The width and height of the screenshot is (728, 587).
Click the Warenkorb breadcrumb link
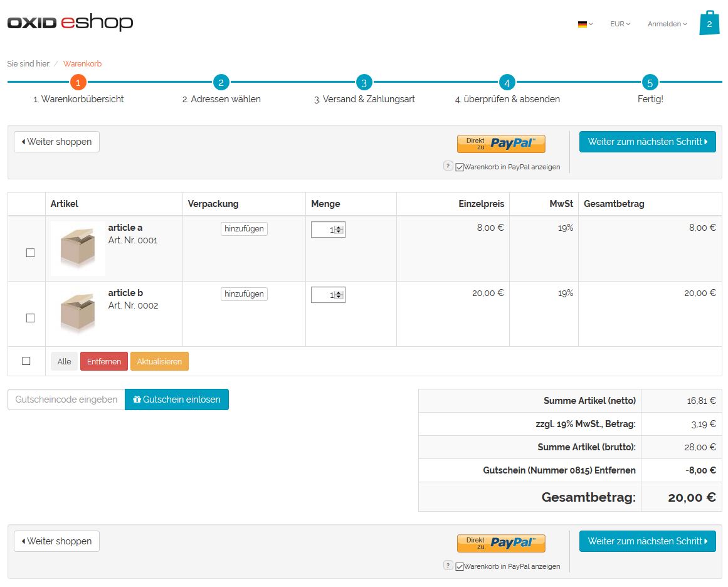[x=82, y=64]
